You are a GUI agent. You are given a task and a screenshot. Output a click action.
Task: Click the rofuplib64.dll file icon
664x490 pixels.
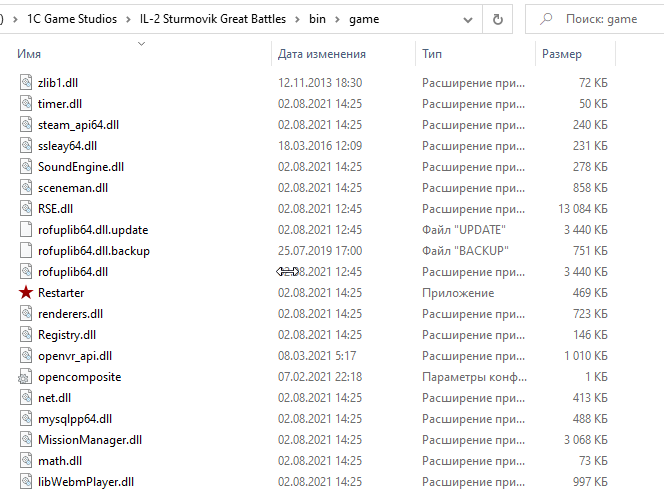26,272
